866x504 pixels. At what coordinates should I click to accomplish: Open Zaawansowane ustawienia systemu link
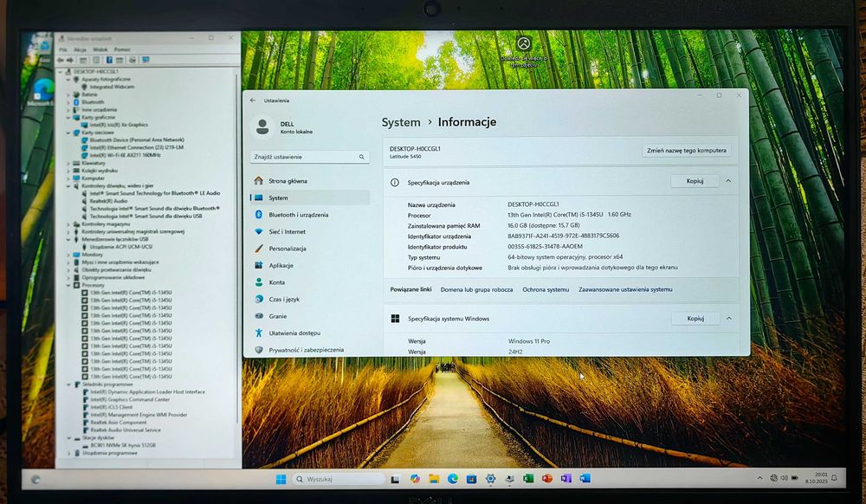625,289
